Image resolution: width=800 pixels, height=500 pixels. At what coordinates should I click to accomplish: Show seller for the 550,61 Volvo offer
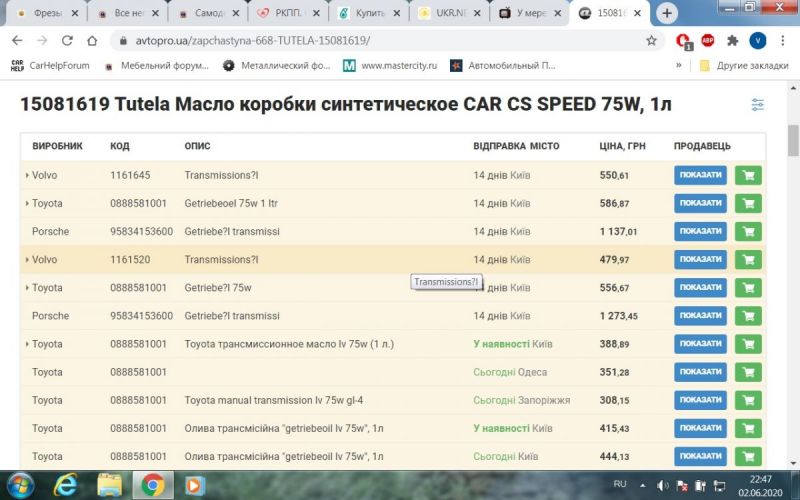(700, 175)
